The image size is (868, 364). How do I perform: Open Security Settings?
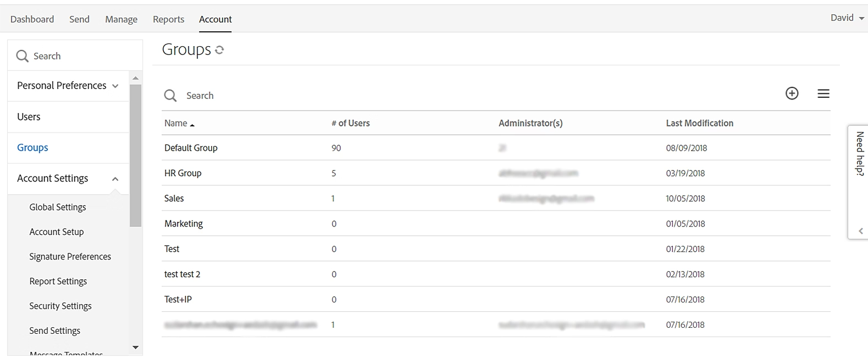pos(60,306)
